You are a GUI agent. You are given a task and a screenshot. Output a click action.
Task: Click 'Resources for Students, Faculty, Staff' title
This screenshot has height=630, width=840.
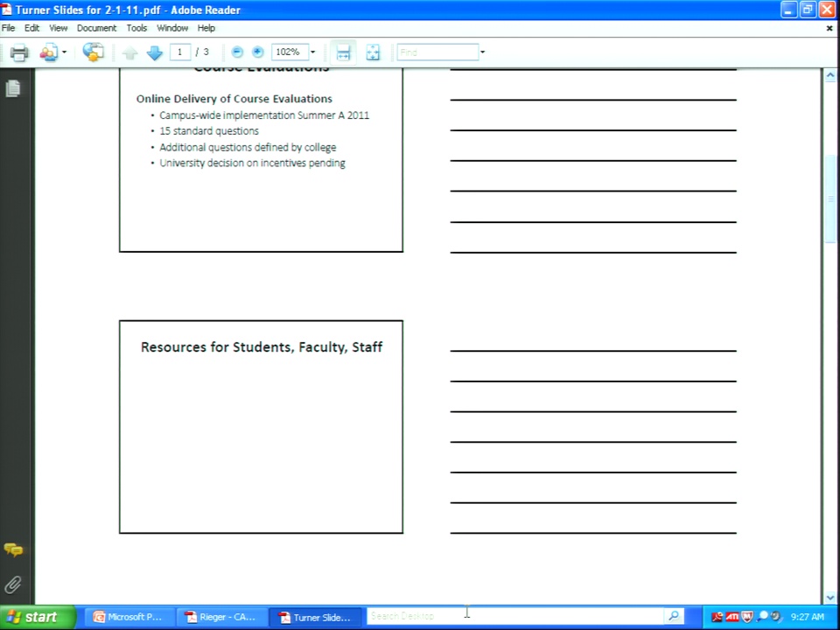tap(262, 347)
